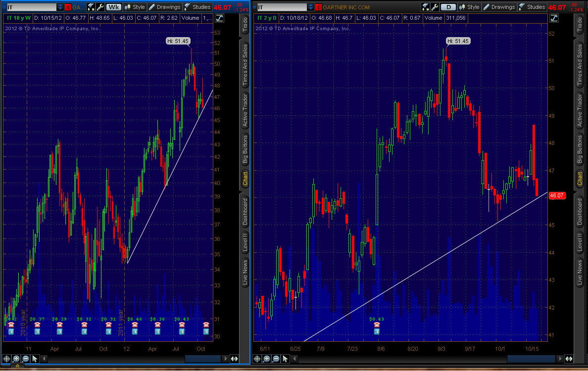Screen dimensions: 588x371
Task: Click right chart's phone icon under $0.43
Action: pos(377,325)
